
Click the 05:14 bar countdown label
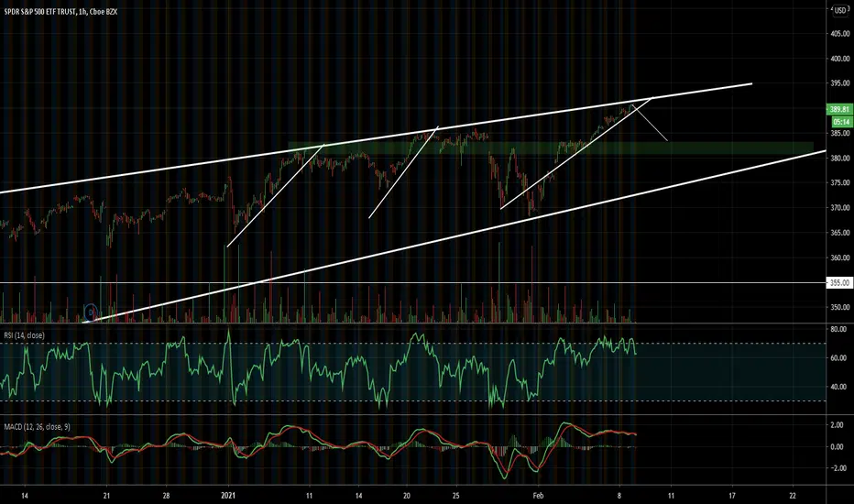(841, 122)
